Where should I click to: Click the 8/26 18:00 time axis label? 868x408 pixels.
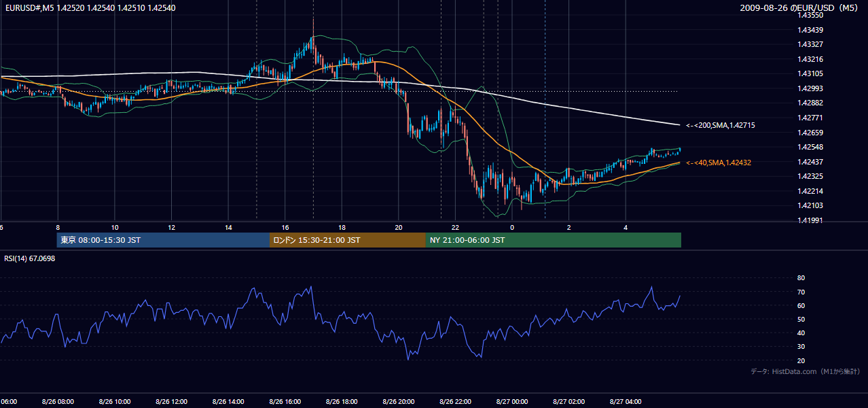point(342,401)
